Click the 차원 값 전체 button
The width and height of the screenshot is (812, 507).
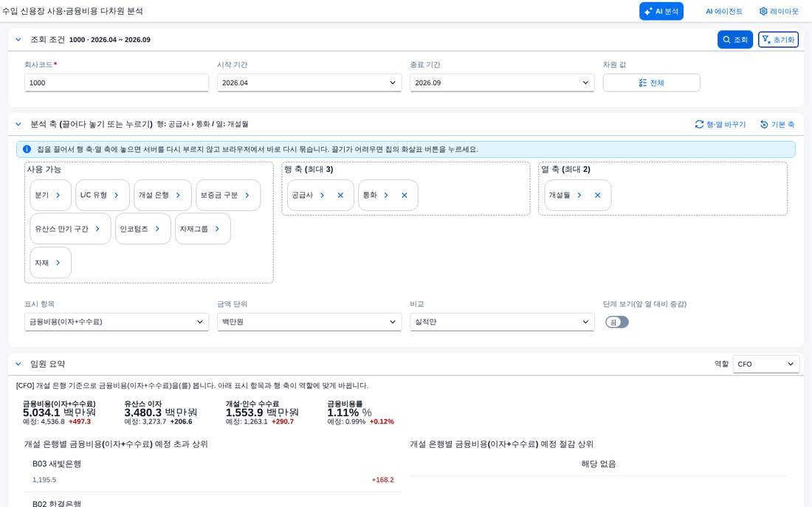point(652,83)
